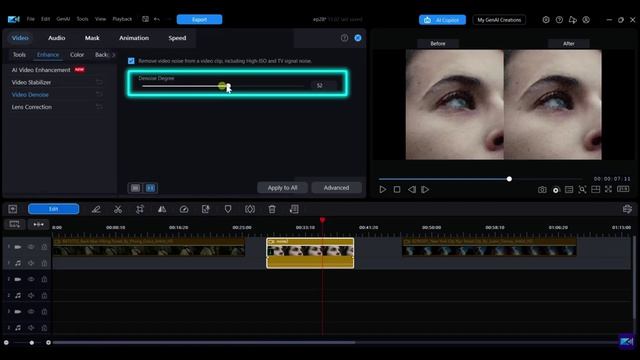
Task: Stop the preview playback
Action: pyautogui.click(x=397, y=189)
